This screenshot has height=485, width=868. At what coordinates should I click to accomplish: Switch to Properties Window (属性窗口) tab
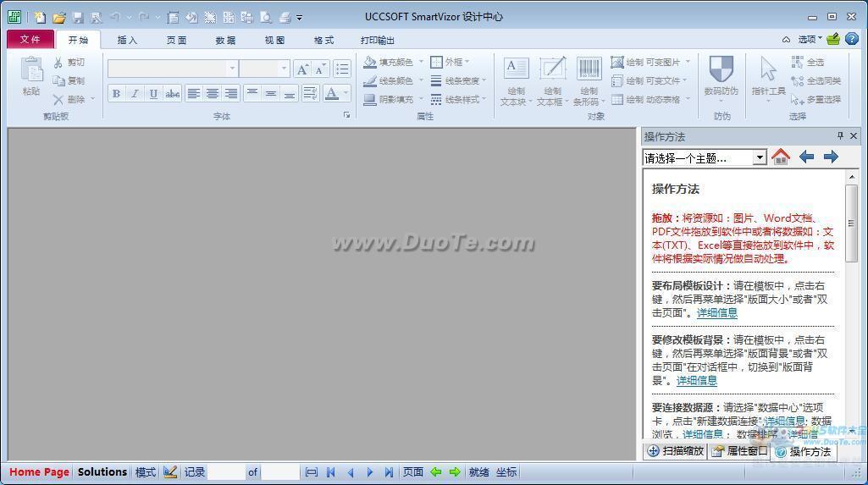pyautogui.click(x=740, y=450)
